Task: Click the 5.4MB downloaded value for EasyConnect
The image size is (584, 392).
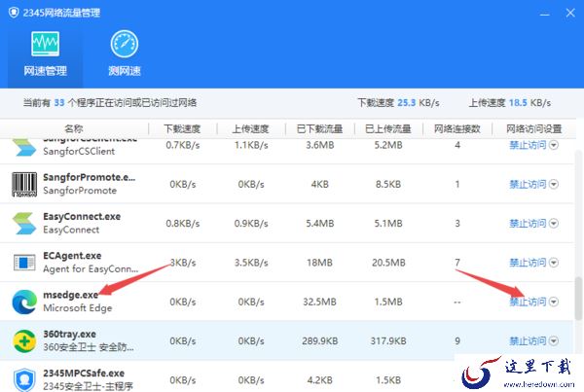Action: [x=319, y=223]
